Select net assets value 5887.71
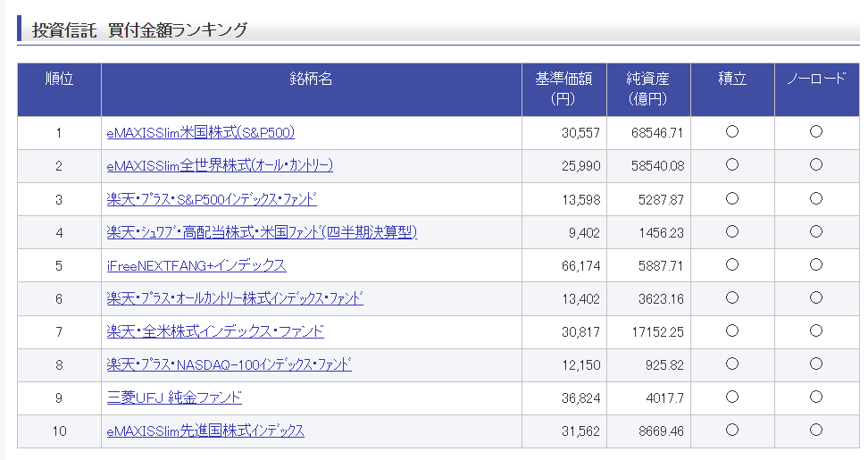This screenshot has width=868, height=460. click(x=661, y=265)
